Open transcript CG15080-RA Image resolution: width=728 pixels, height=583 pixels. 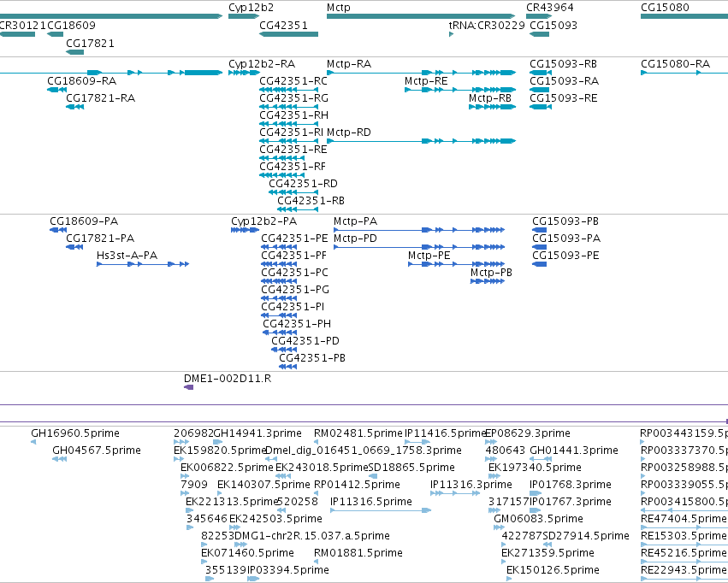click(676, 64)
